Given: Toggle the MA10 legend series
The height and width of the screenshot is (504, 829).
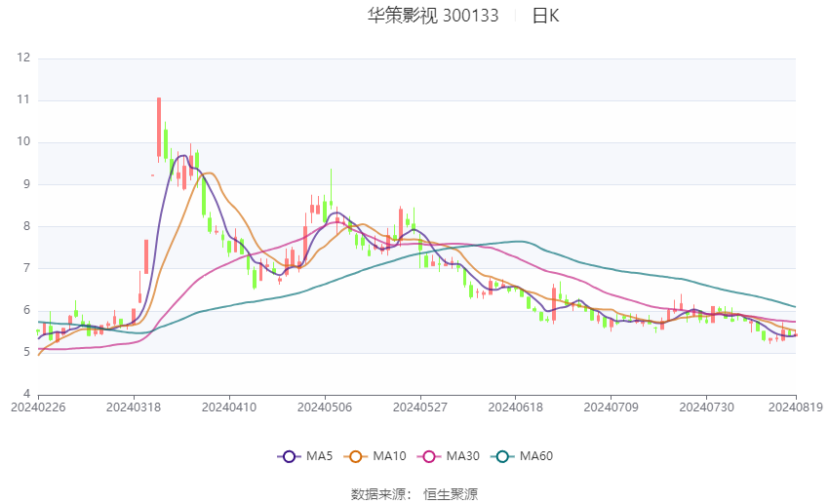Looking at the screenshot, I should (375, 456).
